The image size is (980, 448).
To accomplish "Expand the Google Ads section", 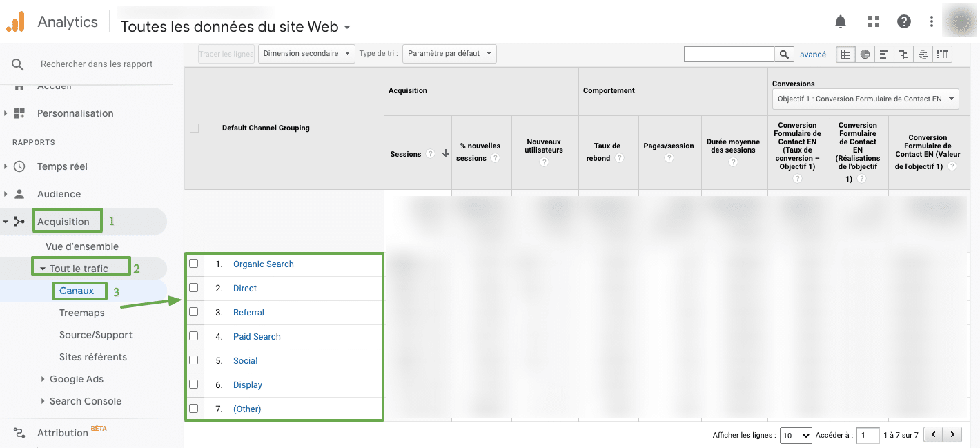I will 76,379.
